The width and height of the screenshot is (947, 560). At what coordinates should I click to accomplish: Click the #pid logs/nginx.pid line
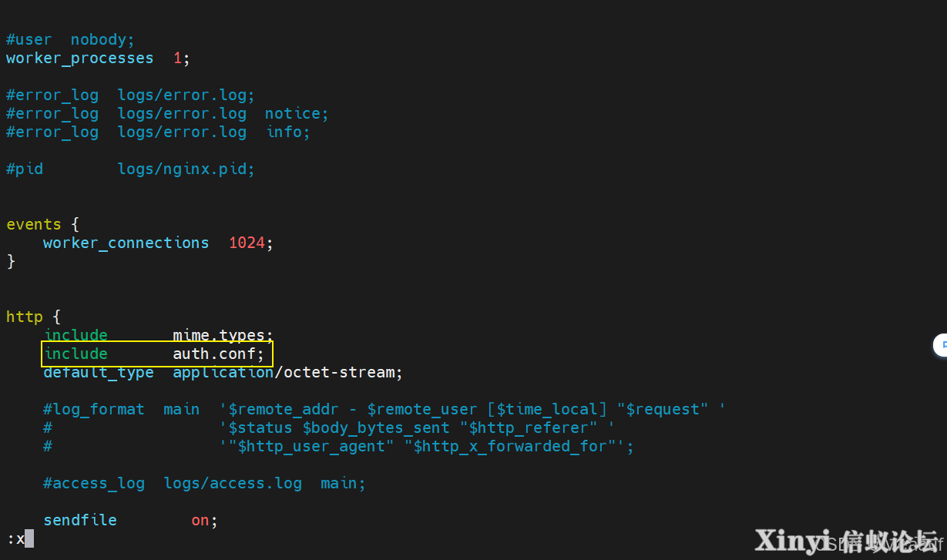click(130, 169)
